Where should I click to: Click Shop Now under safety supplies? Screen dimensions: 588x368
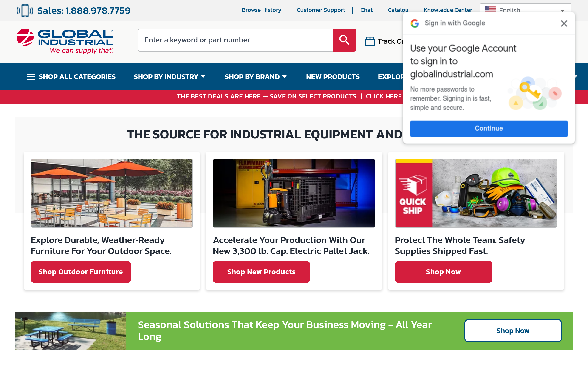pos(444,272)
